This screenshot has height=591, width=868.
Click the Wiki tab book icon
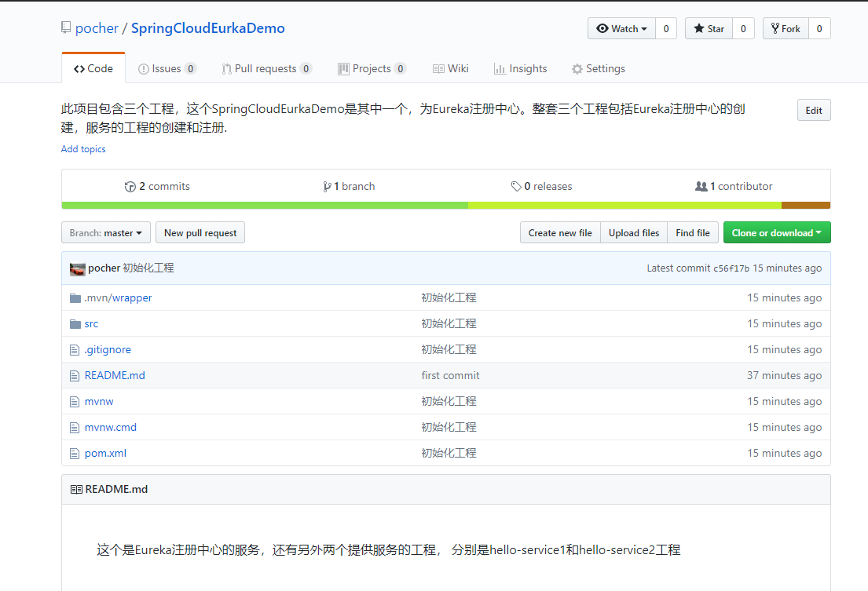438,68
